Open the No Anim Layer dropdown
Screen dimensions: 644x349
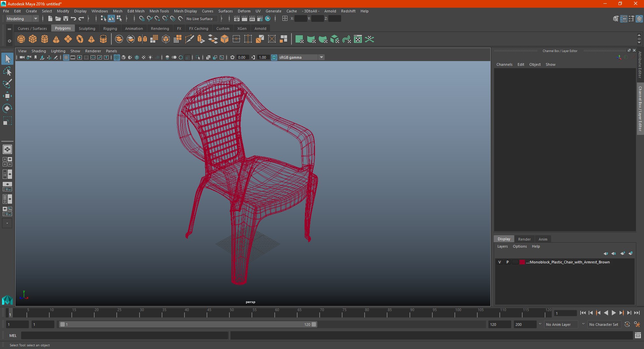point(561,325)
